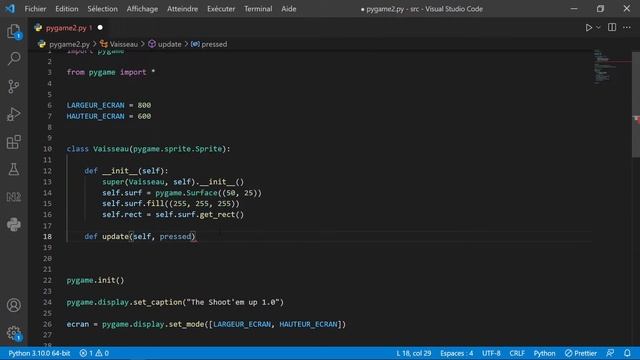Open the Affichage menu
Image resolution: width=640 pixels, height=360 pixels.
click(x=142, y=9)
